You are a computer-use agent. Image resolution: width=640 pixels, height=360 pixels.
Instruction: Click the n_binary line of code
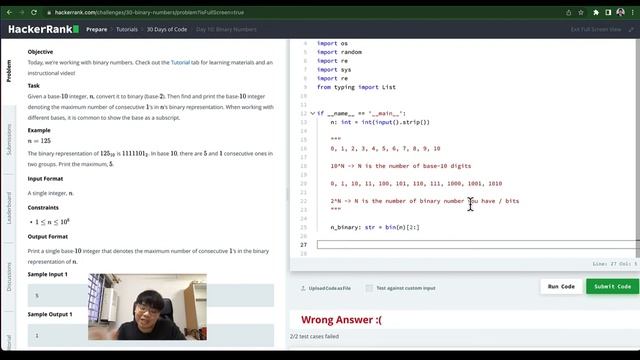point(375,227)
